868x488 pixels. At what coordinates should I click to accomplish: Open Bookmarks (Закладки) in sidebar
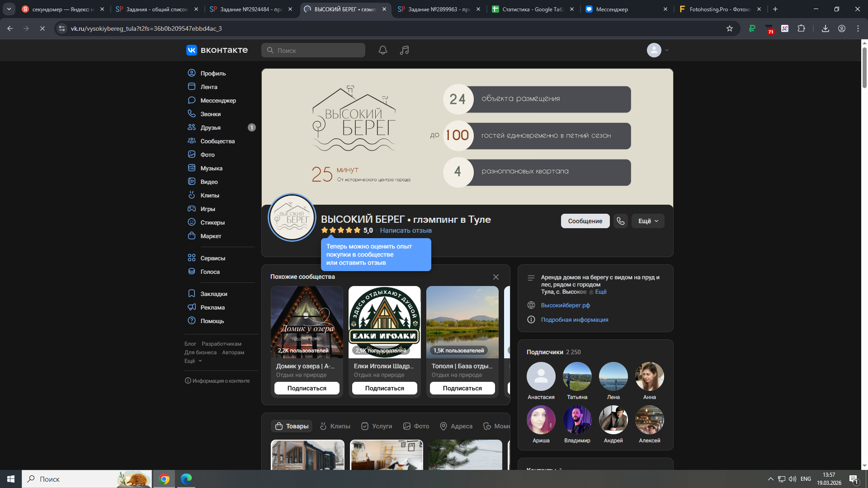(213, 294)
